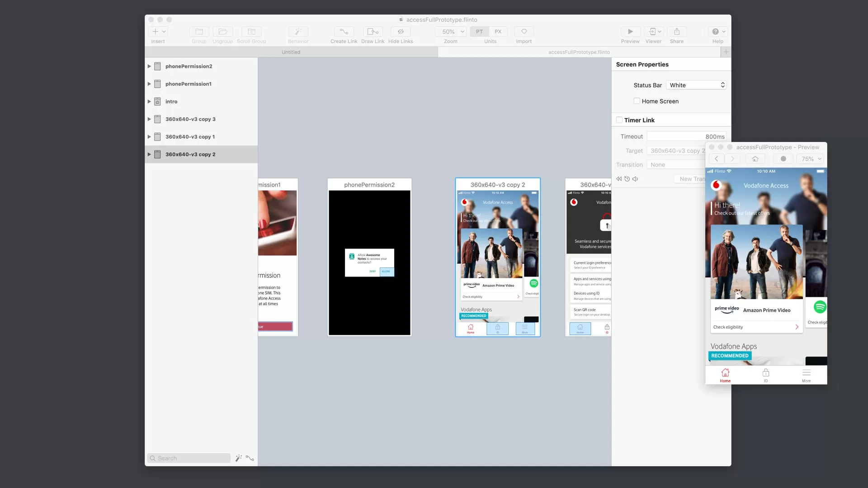
Task: Click the record button in Preview window
Action: click(783, 159)
